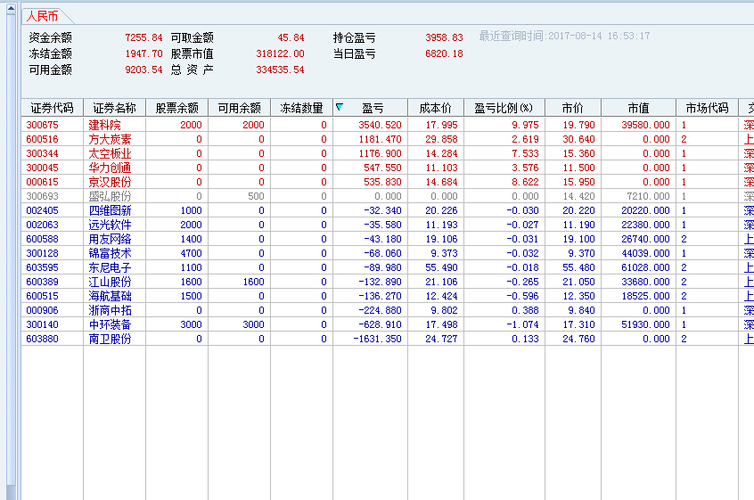754x500 pixels.
Task: Sort by 证券名称 column header
Action: (114, 108)
